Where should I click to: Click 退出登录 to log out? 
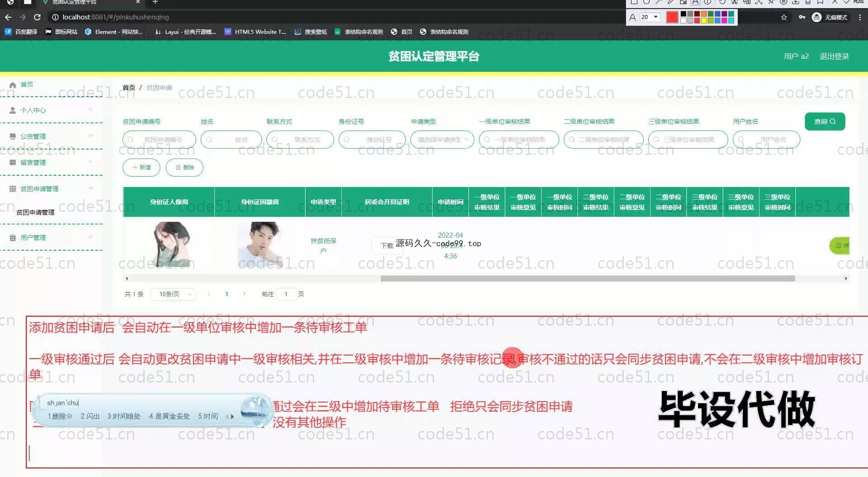(x=834, y=56)
